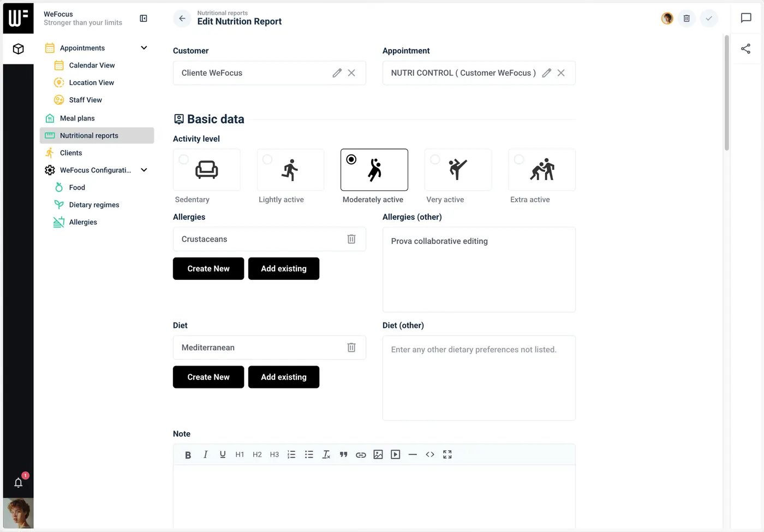Image resolution: width=764 pixels, height=532 pixels.
Task: Open Appointments in sidebar
Action: [x=82, y=48]
